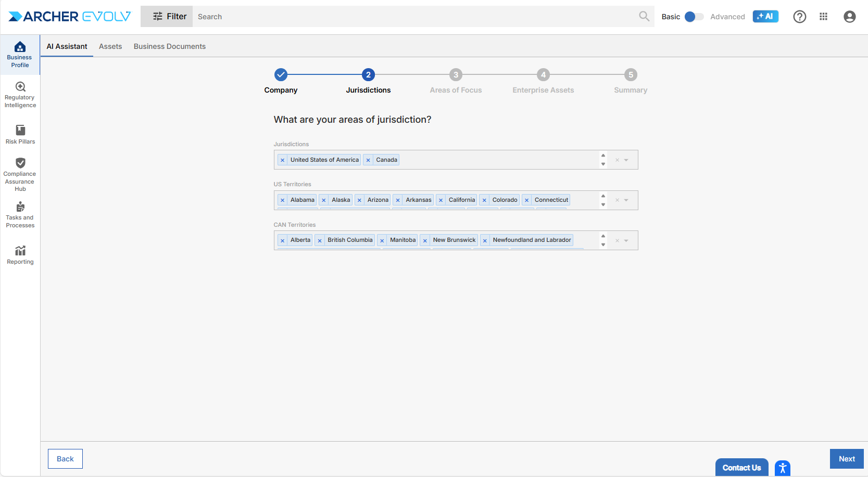Expand the US Territories dropdown arrow
868x477 pixels.
(626, 200)
